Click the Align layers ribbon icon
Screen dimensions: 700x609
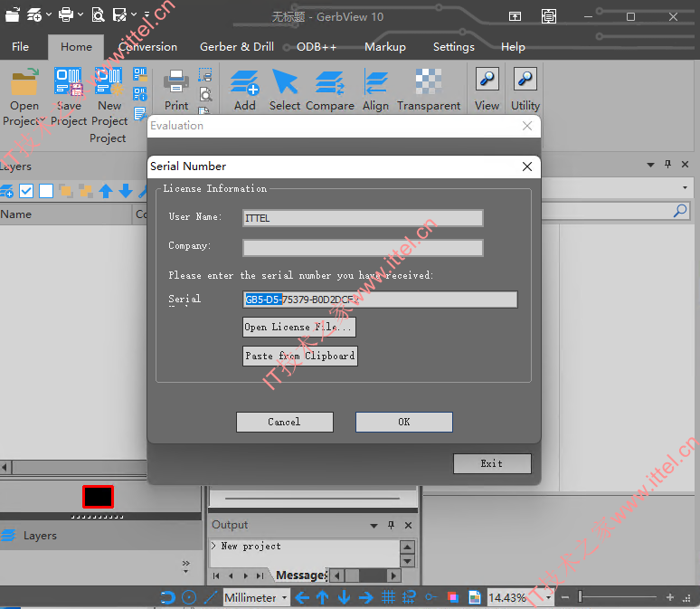coord(375,81)
